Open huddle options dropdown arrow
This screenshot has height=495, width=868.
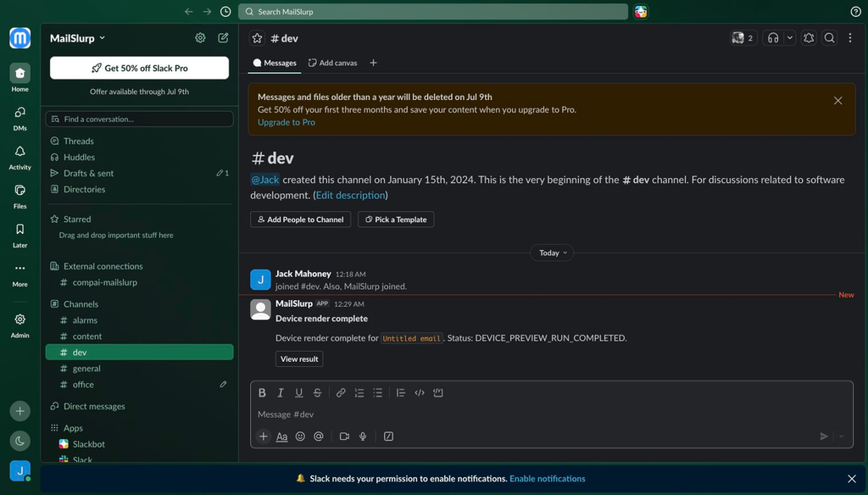[790, 37]
